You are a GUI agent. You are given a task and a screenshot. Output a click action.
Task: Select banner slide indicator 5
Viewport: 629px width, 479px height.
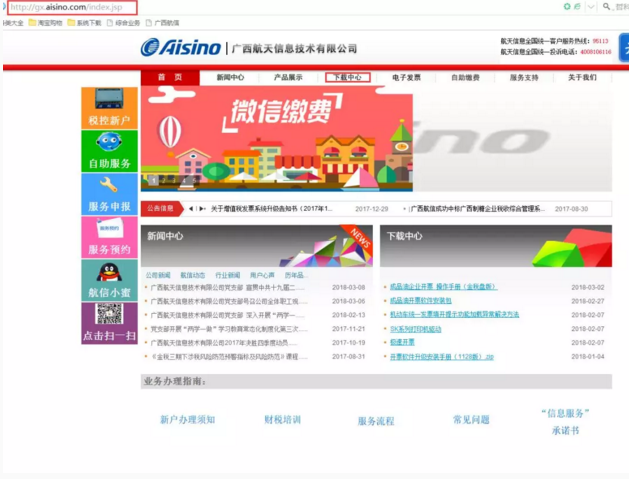194,181
